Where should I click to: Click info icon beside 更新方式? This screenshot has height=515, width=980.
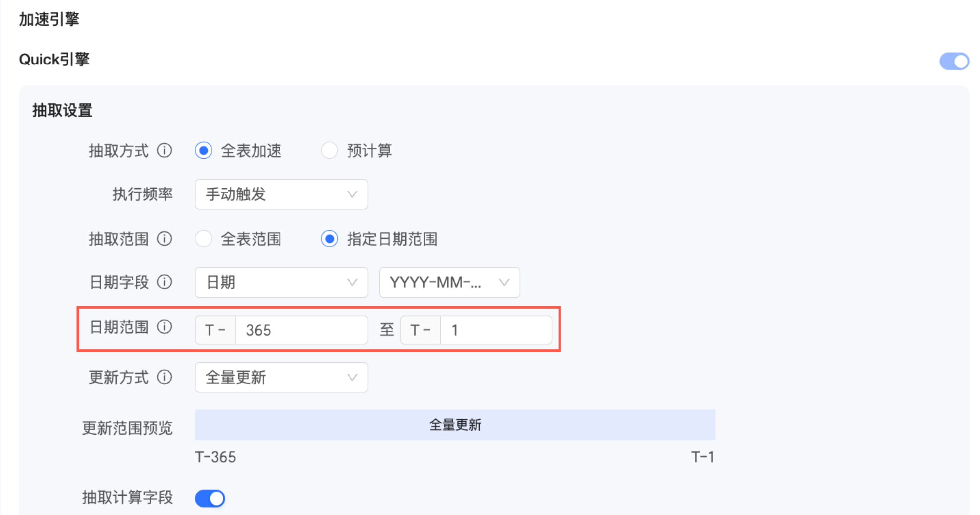point(164,377)
